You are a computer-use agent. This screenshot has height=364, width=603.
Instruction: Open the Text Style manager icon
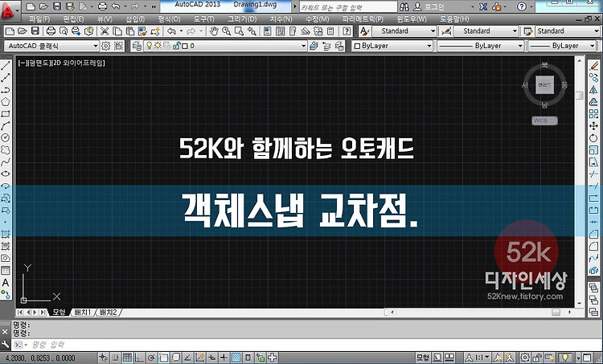pos(364,31)
